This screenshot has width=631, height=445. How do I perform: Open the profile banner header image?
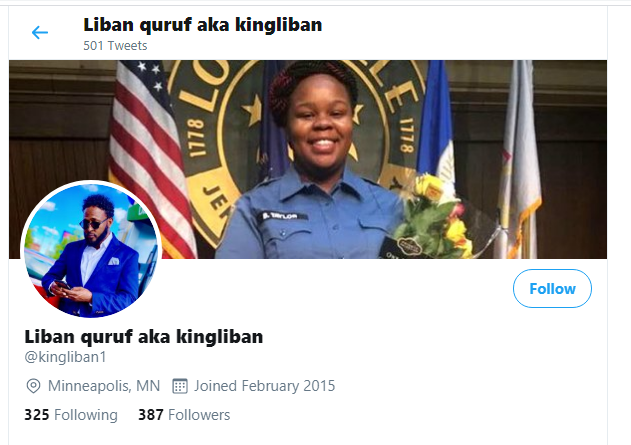(x=308, y=159)
